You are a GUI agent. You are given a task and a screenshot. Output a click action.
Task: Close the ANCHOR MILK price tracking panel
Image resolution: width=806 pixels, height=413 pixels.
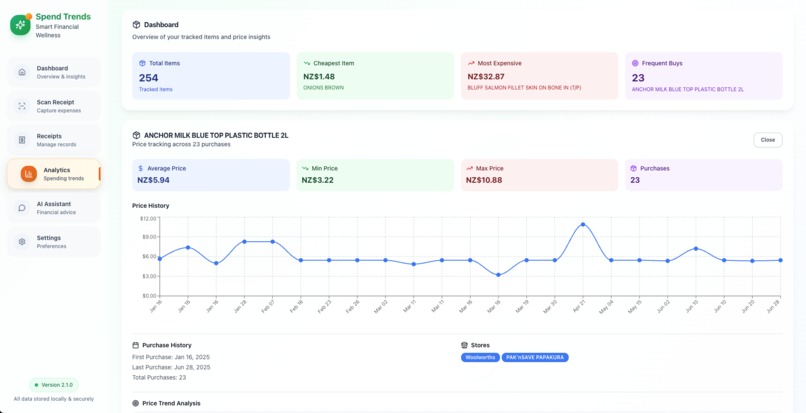(768, 140)
